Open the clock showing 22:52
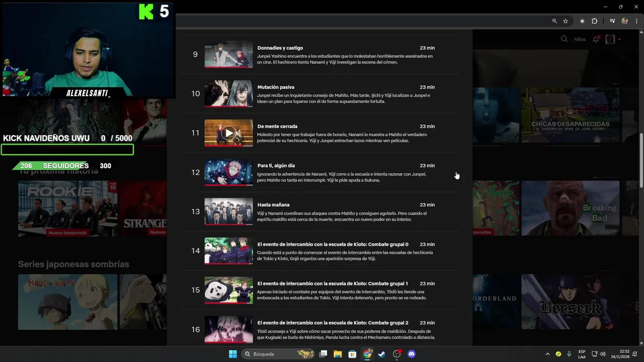Viewport: 644px width, 362px height. (620, 354)
